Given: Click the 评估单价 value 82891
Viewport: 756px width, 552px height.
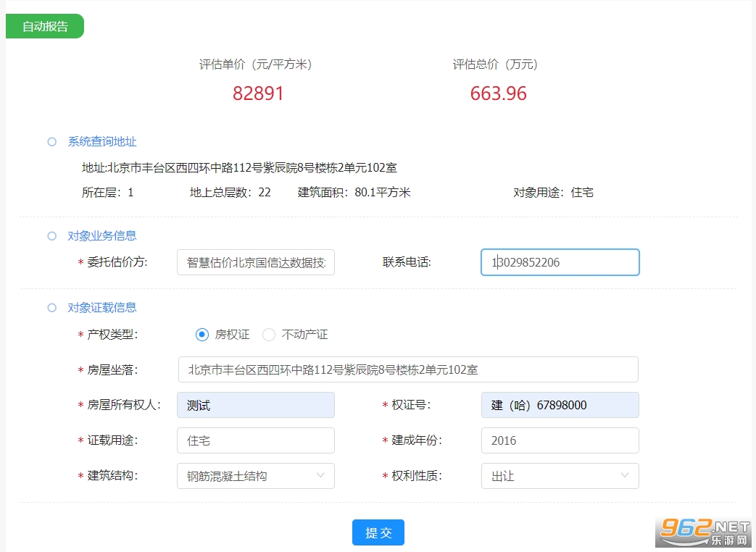Looking at the screenshot, I should [258, 93].
